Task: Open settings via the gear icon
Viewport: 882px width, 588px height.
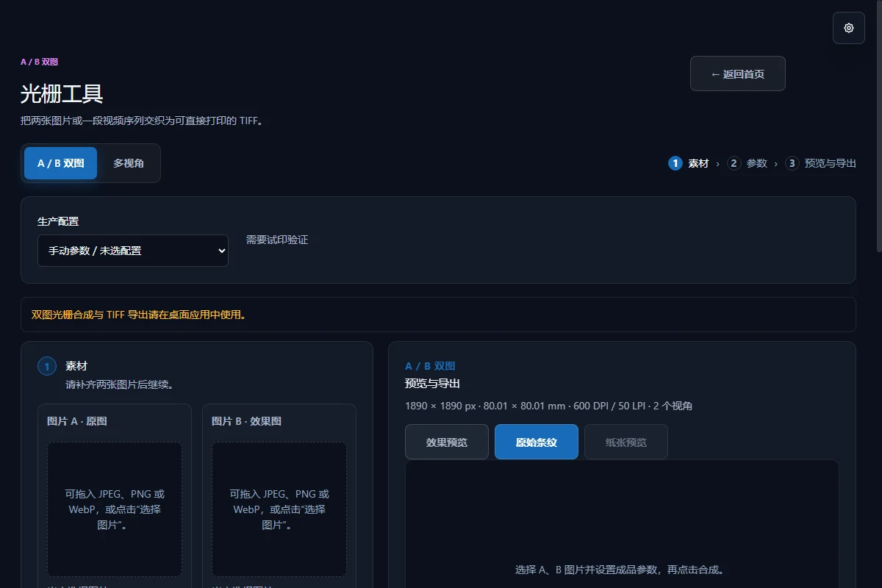Action: 849,28
